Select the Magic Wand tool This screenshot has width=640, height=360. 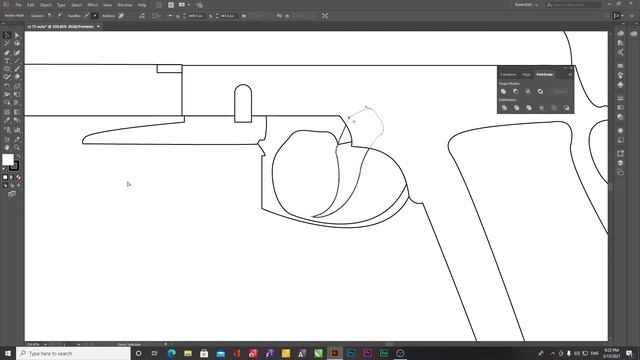pyautogui.click(x=7, y=43)
